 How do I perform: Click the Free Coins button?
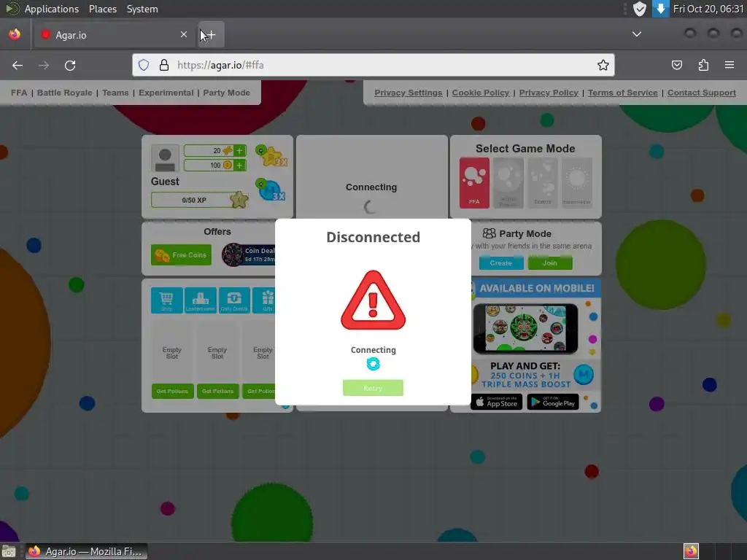tap(181, 254)
